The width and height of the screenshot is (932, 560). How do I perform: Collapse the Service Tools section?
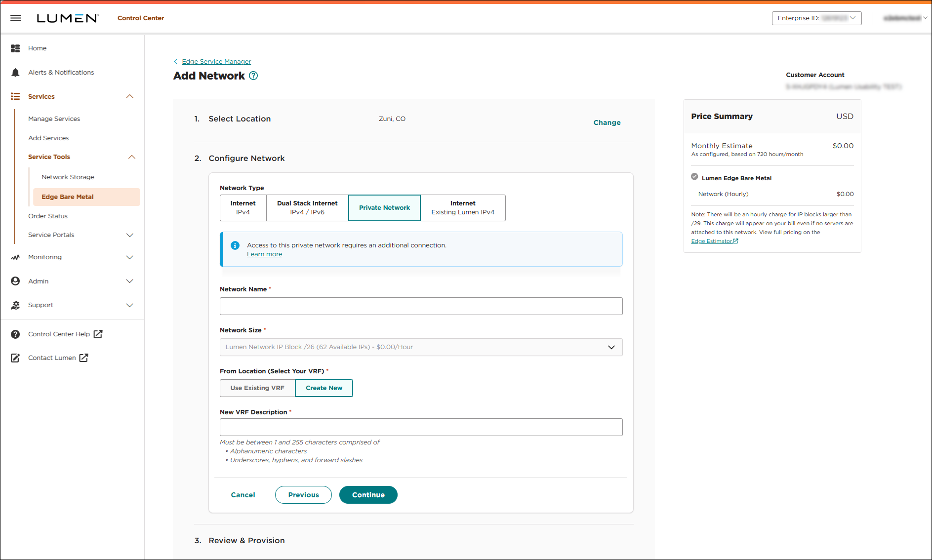131,157
